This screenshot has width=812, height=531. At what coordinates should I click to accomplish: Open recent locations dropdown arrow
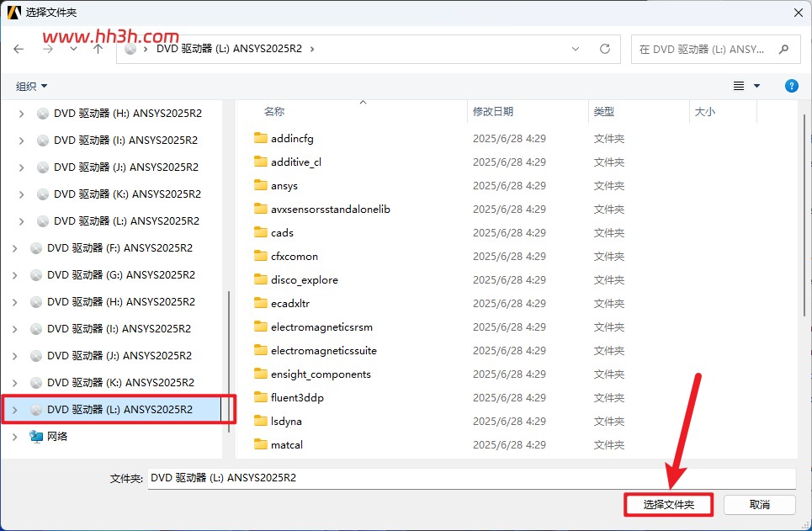[73, 49]
